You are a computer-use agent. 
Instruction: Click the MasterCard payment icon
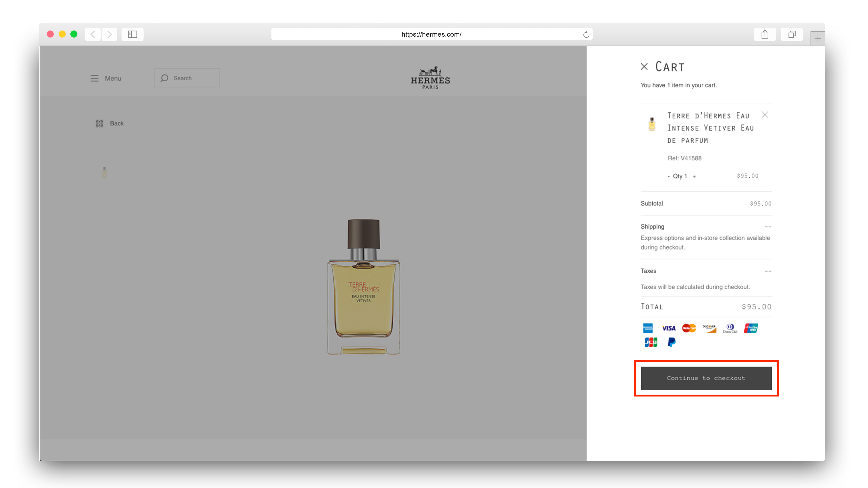[x=689, y=328]
